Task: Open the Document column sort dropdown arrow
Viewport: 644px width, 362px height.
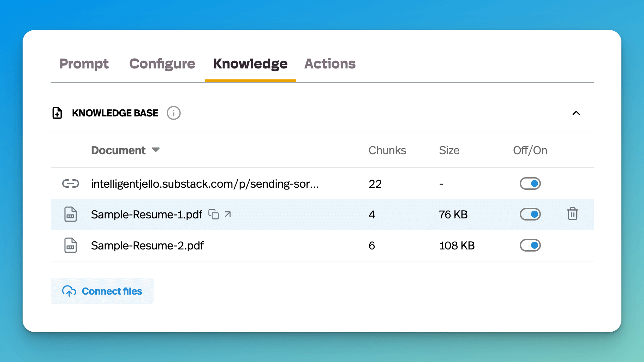Action: (156, 150)
